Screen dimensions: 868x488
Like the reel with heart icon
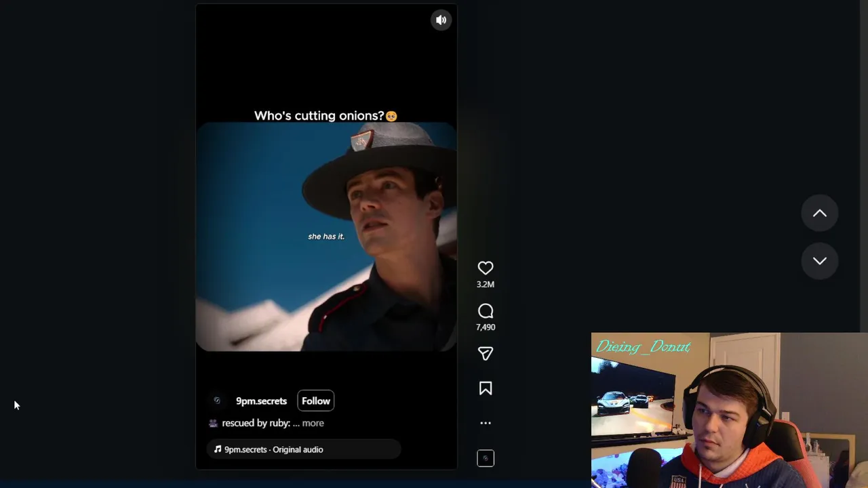coord(486,268)
